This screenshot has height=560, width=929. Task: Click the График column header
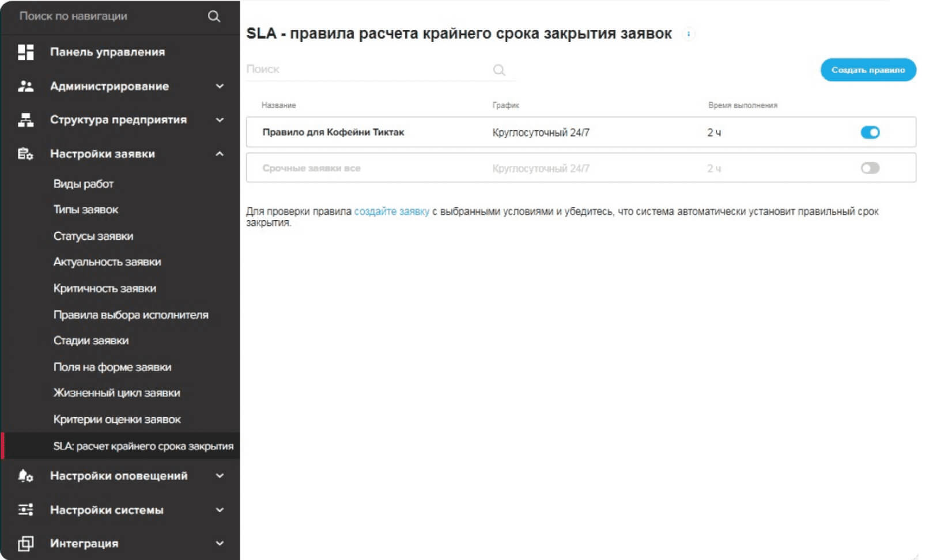tap(505, 105)
